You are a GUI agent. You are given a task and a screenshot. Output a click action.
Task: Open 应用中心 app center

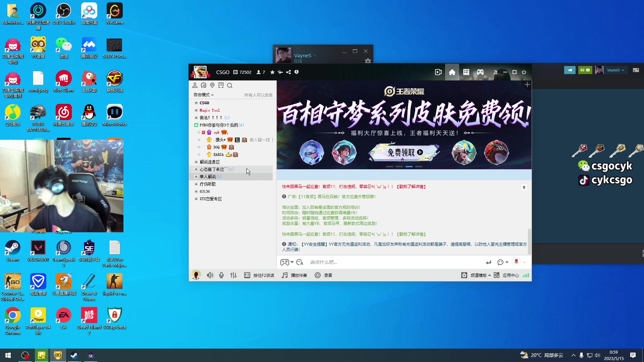point(506,275)
